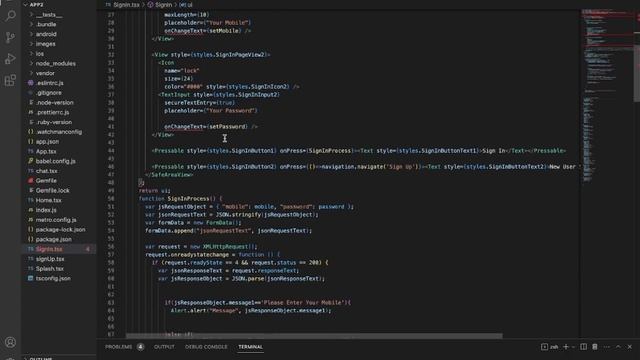This screenshot has height=360, width=640.
Task: Open .ruby-version file
Action: pos(54,122)
